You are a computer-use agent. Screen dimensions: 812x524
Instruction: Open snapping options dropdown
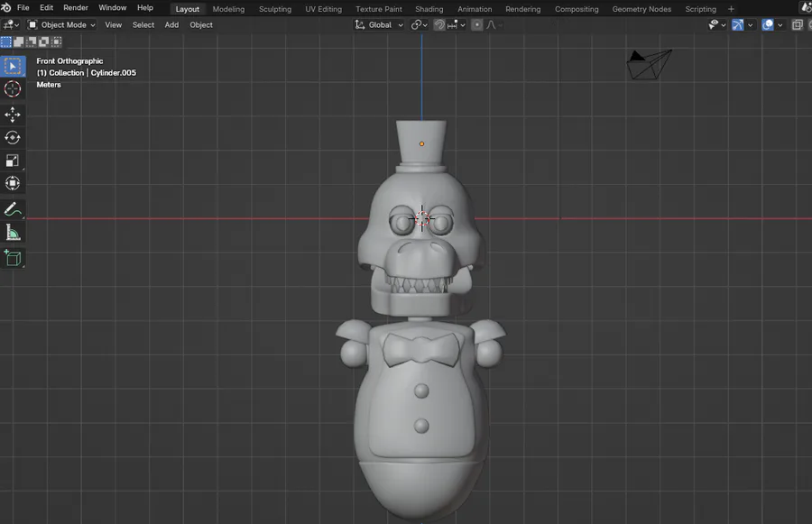click(457, 25)
